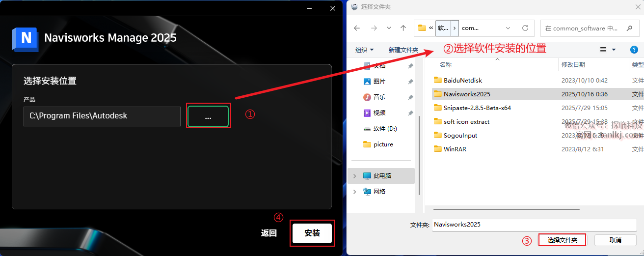The width and height of the screenshot is (644, 256).
Task: Go back with the left arrow in the folder dialog
Action: click(357, 28)
